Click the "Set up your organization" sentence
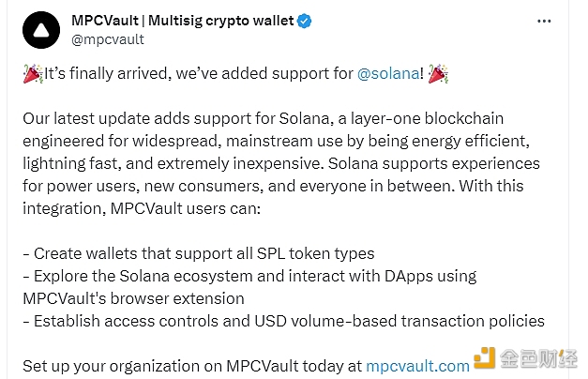The height and width of the screenshot is (379, 588). tap(246, 366)
